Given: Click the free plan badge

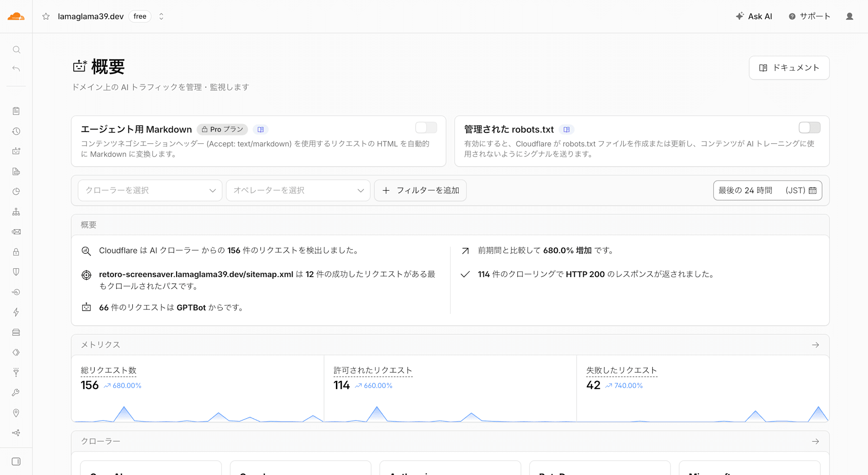Looking at the screenshot, I should point(140,16).
